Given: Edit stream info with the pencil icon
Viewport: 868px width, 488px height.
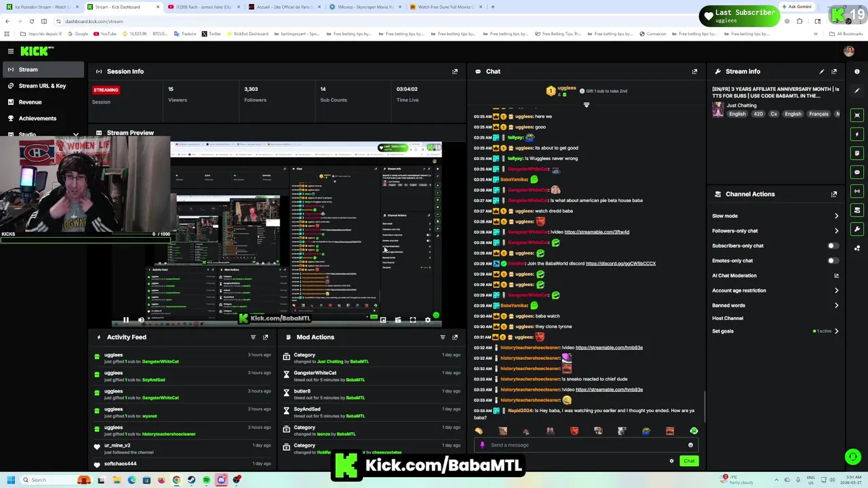Looking at the screenshot, I should coord(822,71).
